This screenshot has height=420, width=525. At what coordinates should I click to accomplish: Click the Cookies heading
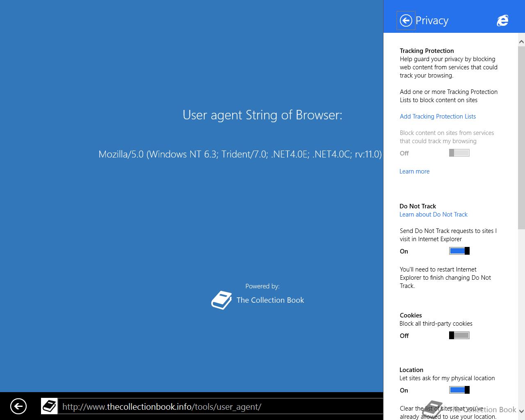(411, 315)
